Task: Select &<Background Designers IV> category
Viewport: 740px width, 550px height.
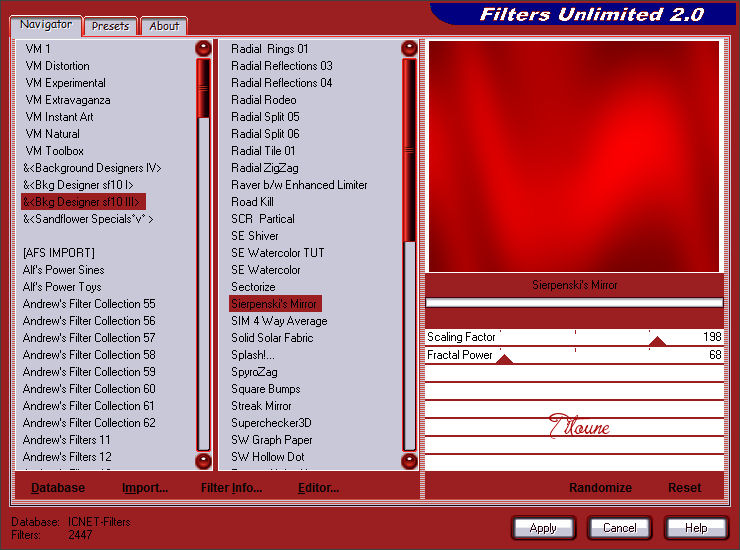Action: tap(92, 168)
